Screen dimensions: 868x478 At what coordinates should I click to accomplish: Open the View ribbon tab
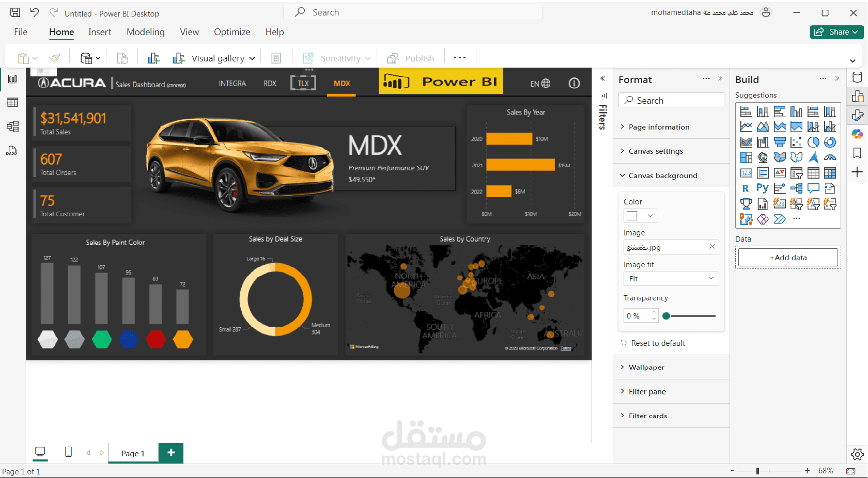(190, 32)
